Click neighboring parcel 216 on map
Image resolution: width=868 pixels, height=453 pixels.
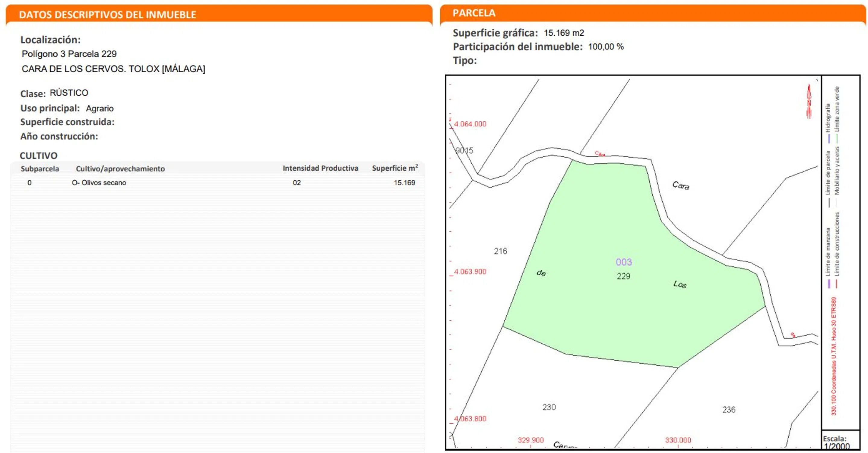pyautogui.click(x=500, y=251)
